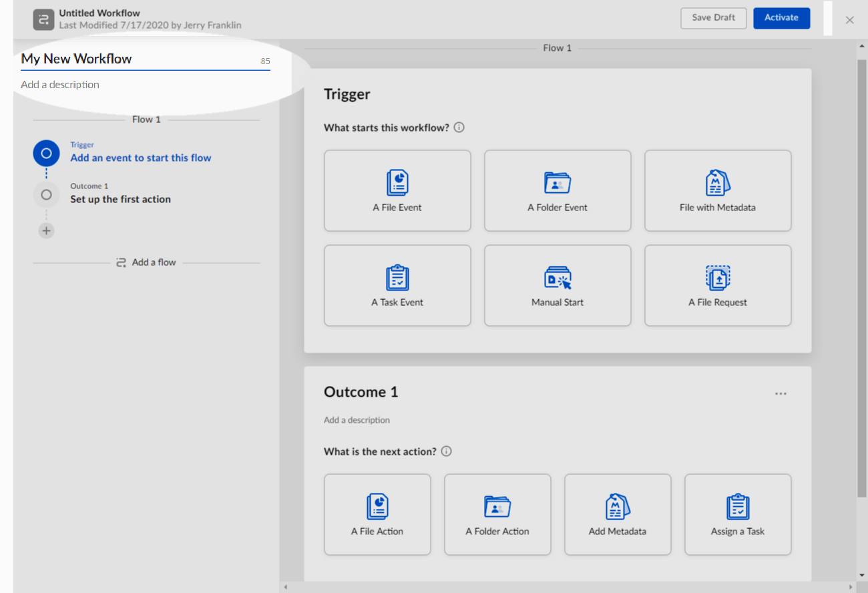Select A File Action outcome

[377, 515]
